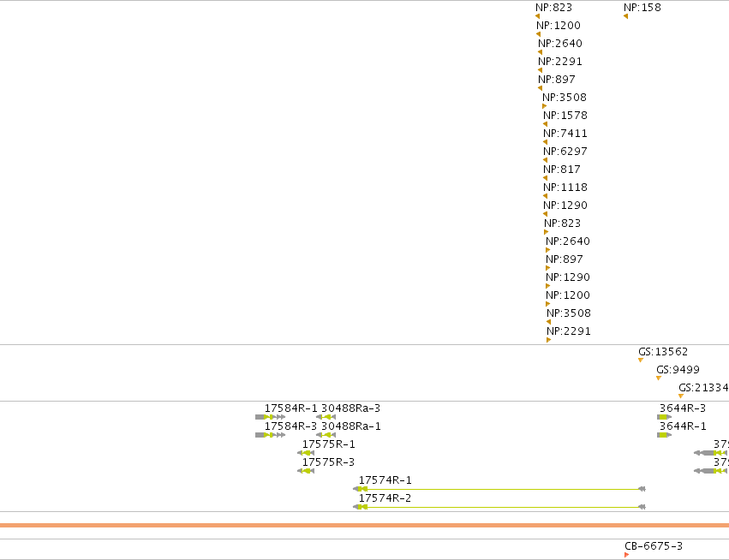Click the long 17574R-1 intron line
The height and width of the screenshot is (560, 729).
pyautogui.click(x=502, y=489)
